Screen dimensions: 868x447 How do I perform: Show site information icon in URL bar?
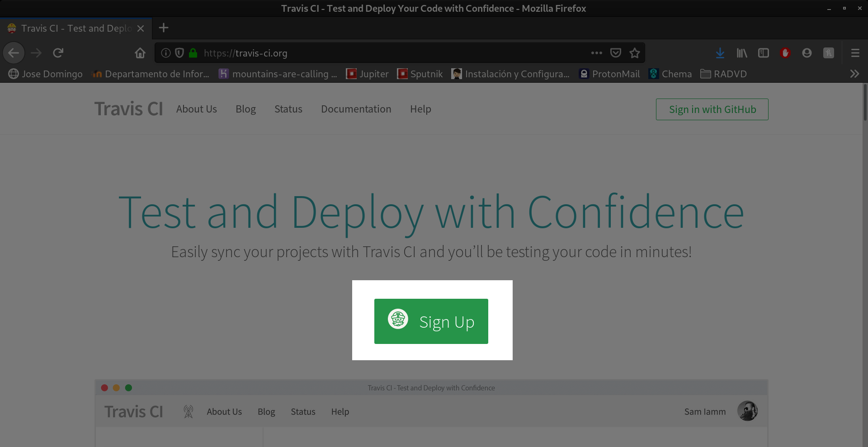(166, 53)
